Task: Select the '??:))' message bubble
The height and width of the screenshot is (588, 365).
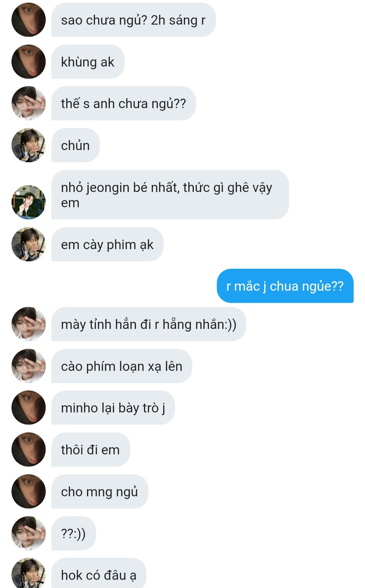Action: [74, 533]
